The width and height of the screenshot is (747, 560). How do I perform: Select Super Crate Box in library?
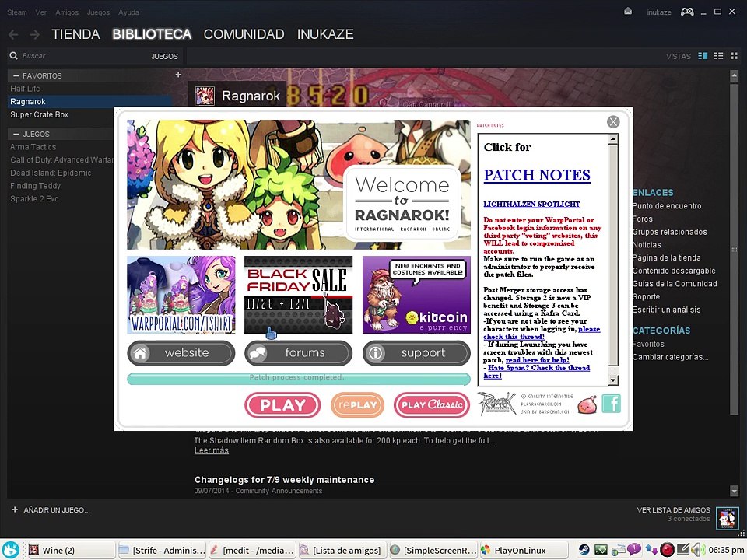[40, 115]
